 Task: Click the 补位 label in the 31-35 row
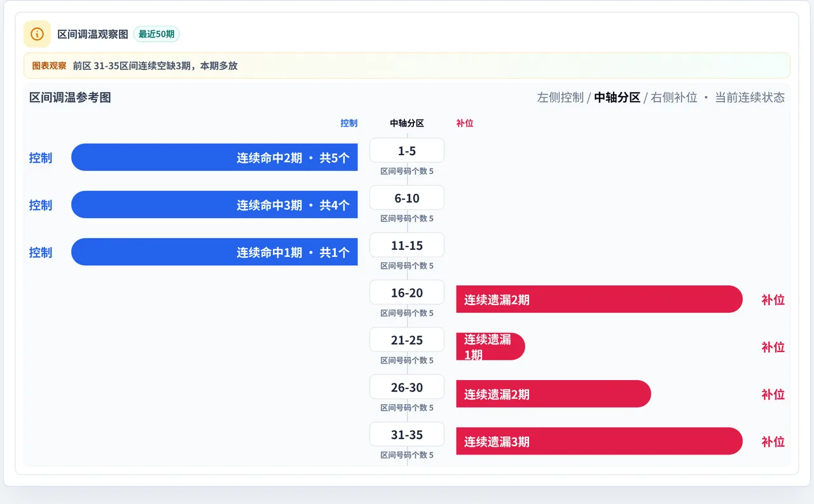[773, 442]
